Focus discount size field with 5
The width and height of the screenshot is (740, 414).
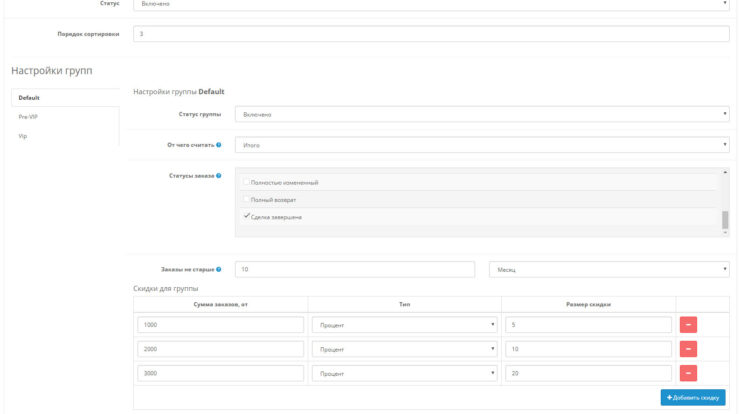click(589, 325)
